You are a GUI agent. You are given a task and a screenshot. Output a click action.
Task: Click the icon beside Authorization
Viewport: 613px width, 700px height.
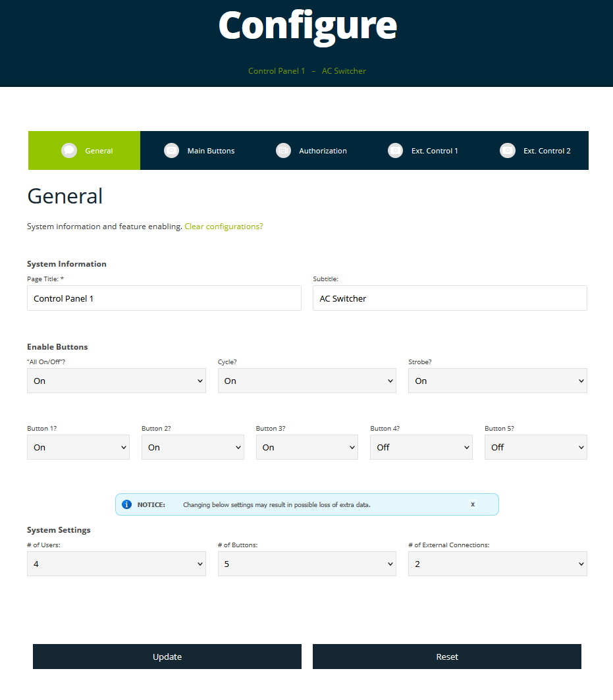[283, 151]
